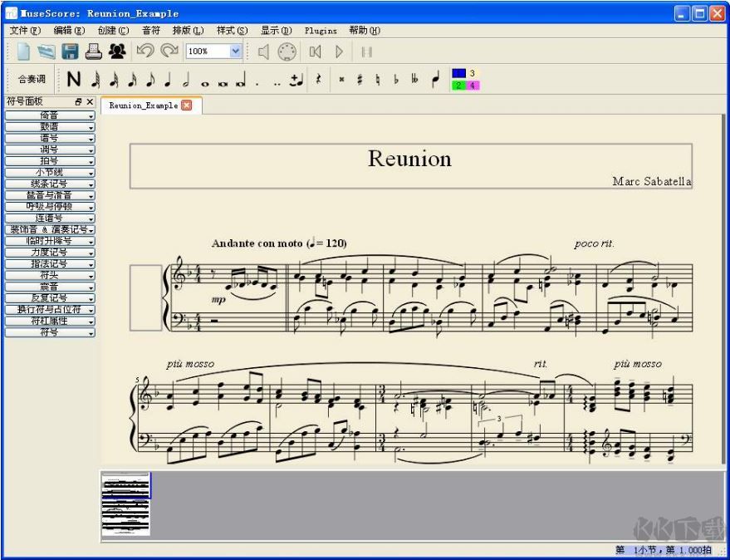Toggle the 合奏调 concert pitch mode

32,79
